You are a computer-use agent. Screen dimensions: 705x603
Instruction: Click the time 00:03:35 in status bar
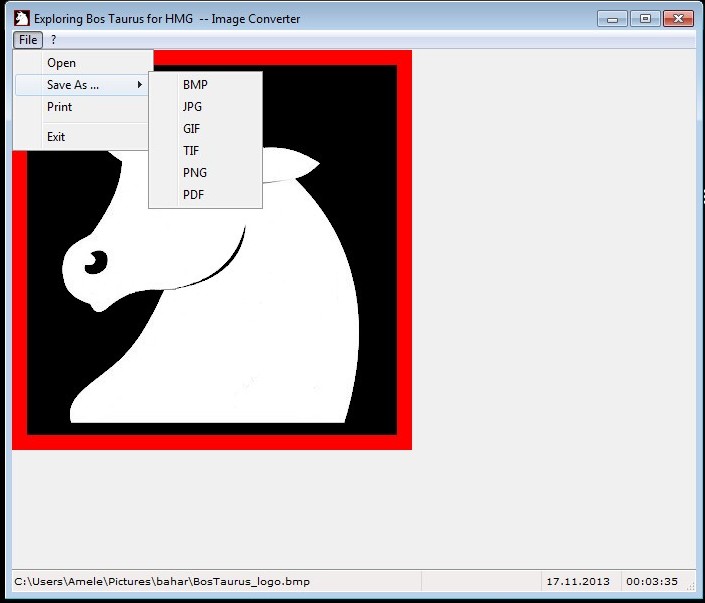coord(651,581)
